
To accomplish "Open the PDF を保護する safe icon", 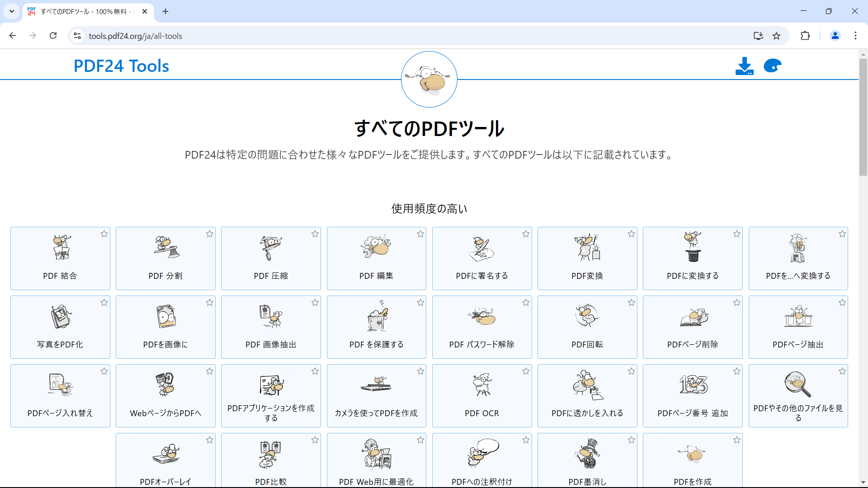I will tap(377, 315).
